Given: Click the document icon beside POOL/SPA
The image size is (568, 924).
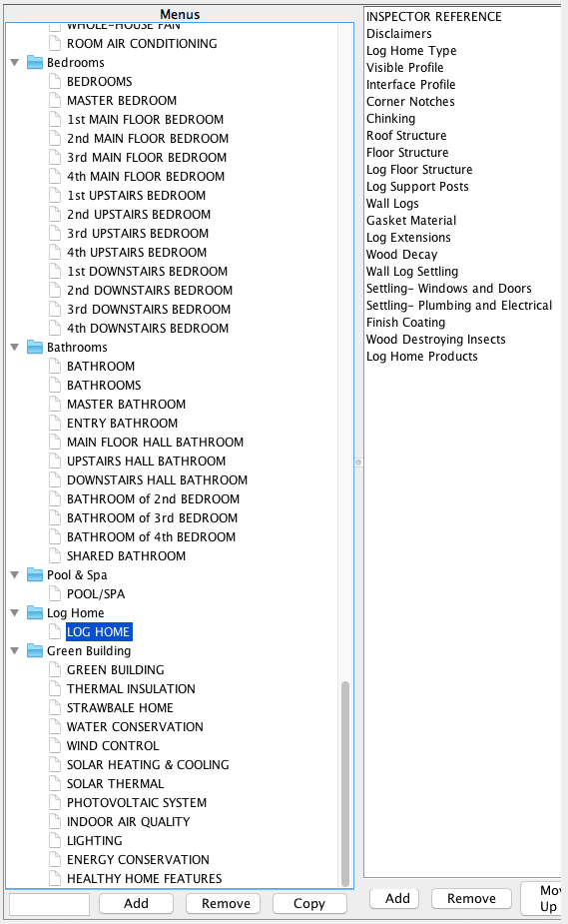Looking at the screenshot, I should coord(55,594).
